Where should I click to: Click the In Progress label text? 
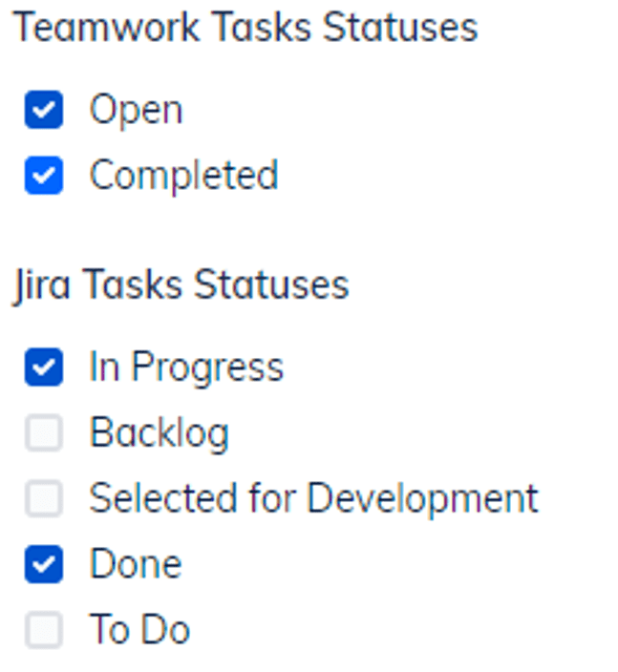186,368
